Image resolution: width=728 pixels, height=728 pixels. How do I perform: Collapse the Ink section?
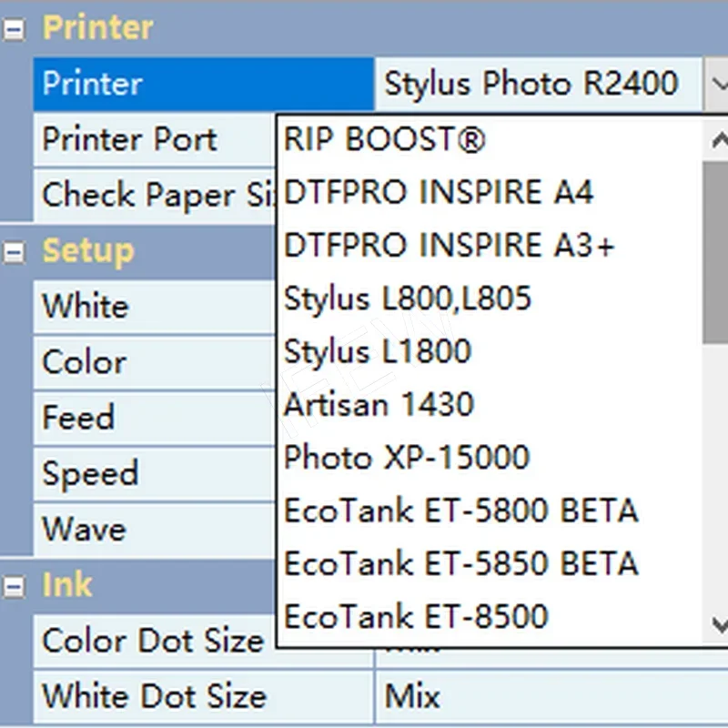pos(14,587)
